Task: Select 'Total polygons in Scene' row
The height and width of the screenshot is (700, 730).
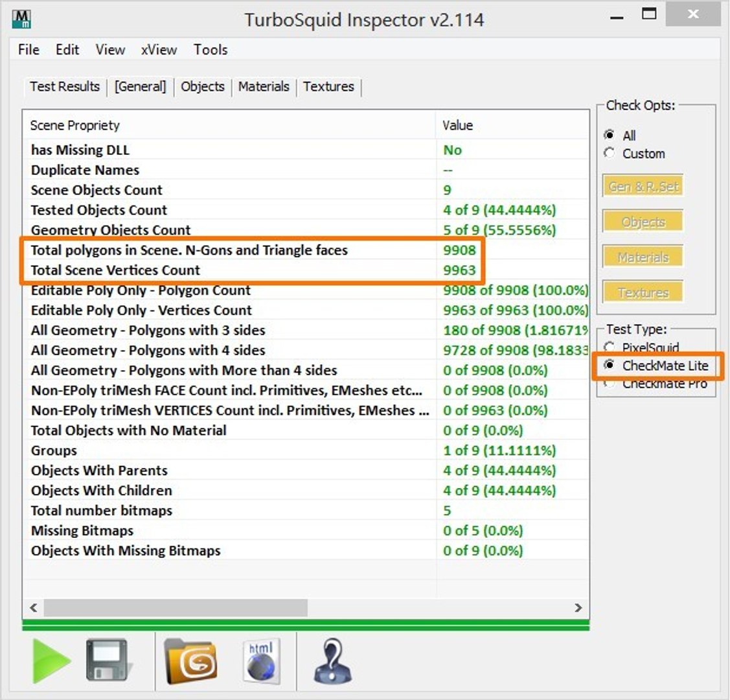Action: point(306,250)
